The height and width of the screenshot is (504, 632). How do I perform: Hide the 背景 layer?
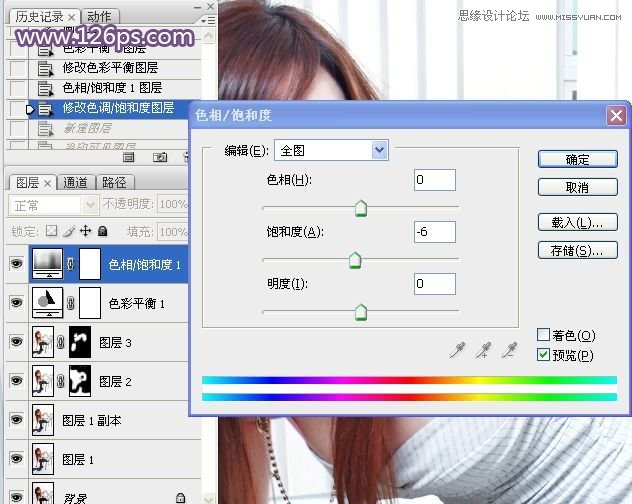coord(16,497)
